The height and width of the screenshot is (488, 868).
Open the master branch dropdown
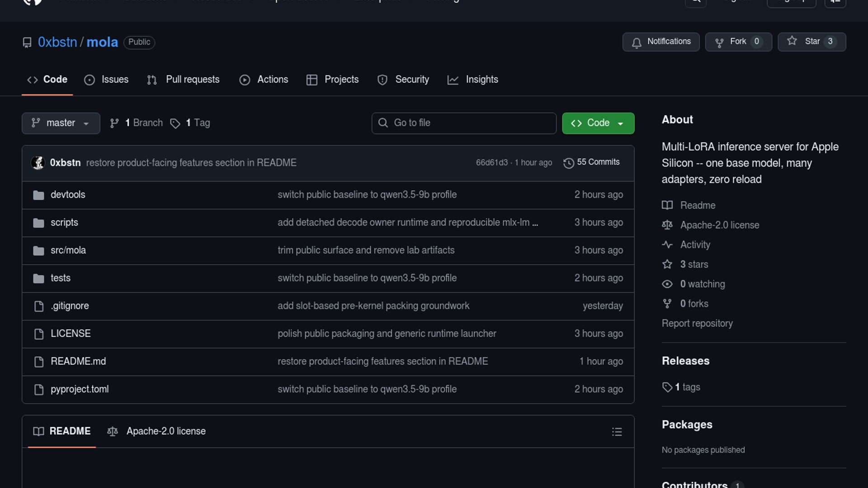tap(61, 123)
